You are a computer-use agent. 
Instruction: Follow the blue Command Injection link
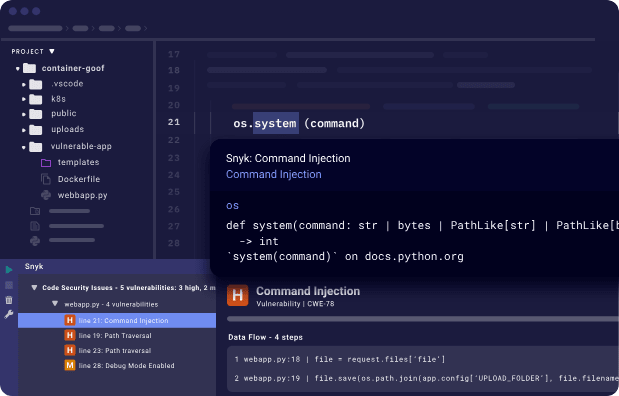[x=274, y=174]
